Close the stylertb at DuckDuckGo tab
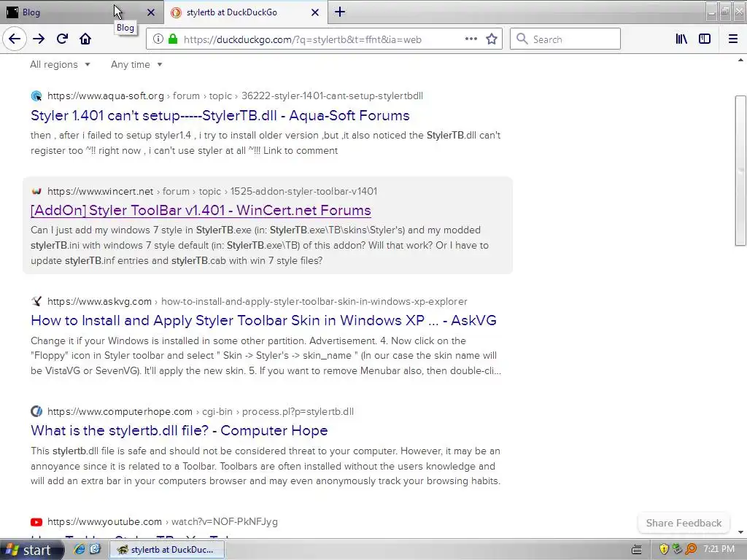The height and width of the screenshot is (560, 747). [x=315, y=12]
